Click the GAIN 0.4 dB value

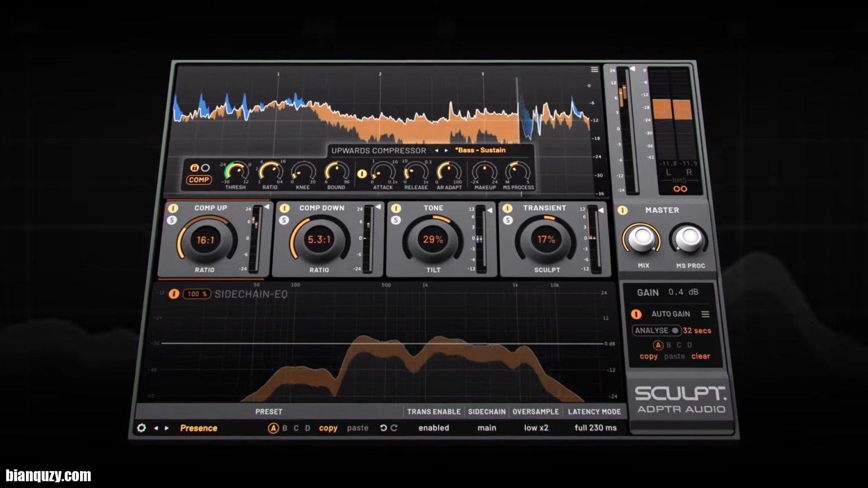(683, 292)
